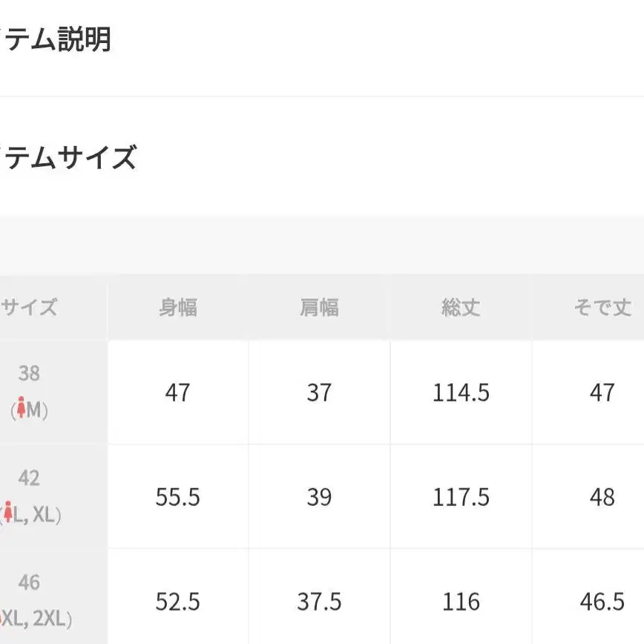This screenshot has height=644, width=644.
Task: Click the 身幅 value 47 for size 38
Action: [178, 392]
